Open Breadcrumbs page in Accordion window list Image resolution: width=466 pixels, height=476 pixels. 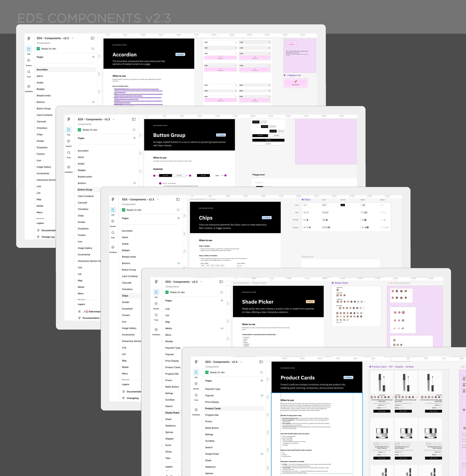[x=44, y=96]
